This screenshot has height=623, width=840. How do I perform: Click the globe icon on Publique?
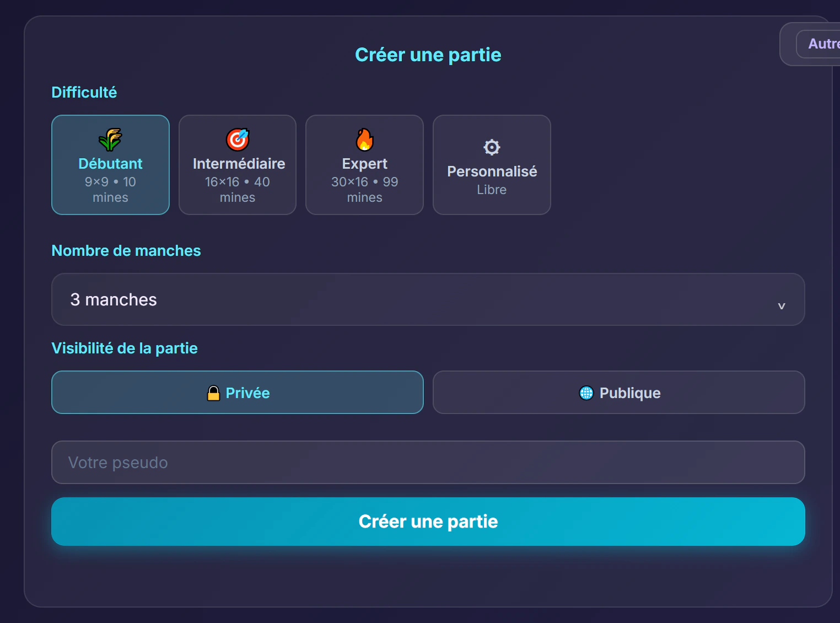586,393
